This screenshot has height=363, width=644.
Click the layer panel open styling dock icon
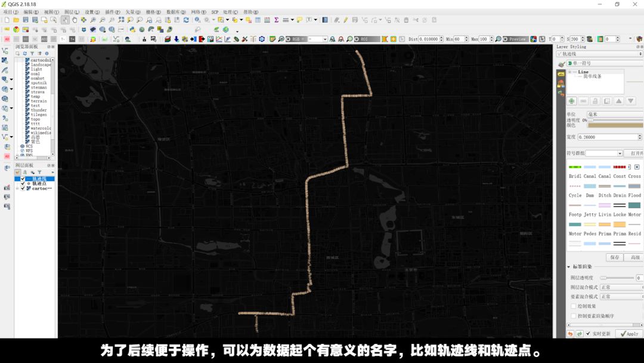(18, 173)
